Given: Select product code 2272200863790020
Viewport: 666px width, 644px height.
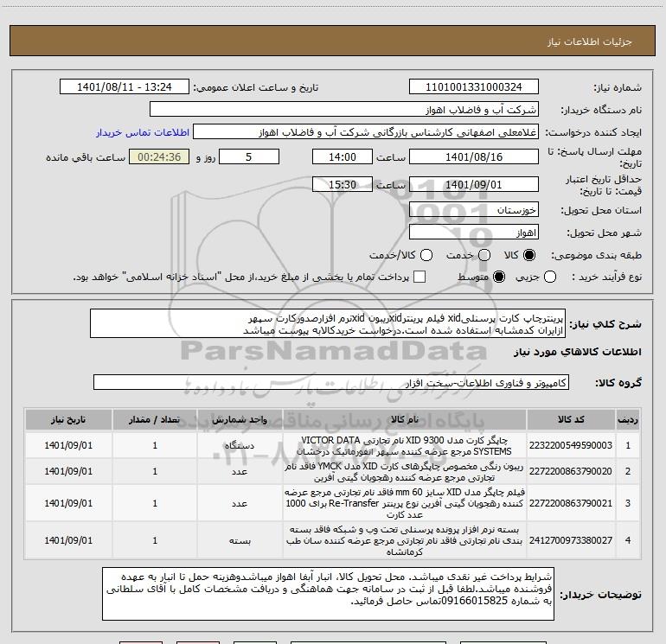Looking at the screenshot, I should coord(571,471).
